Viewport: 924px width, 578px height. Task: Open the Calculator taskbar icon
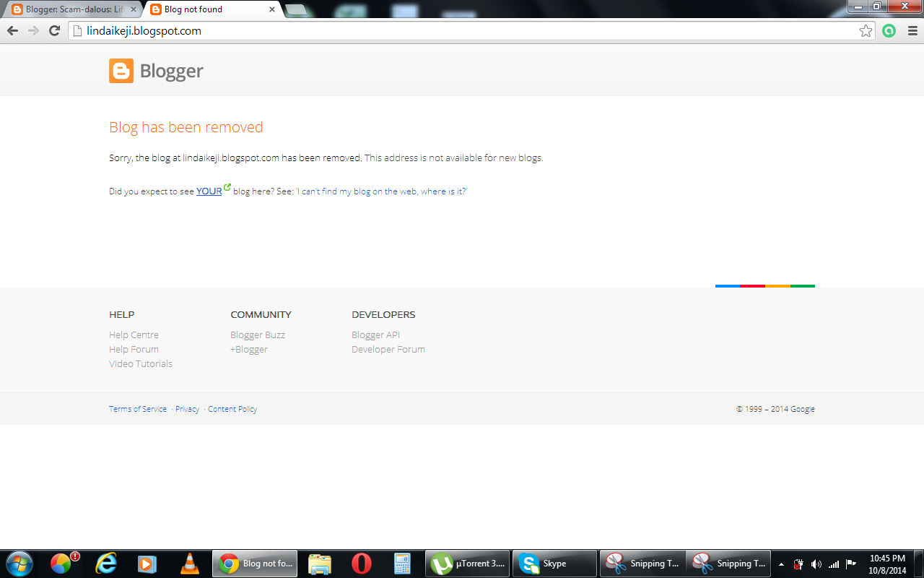coord(402,563)
